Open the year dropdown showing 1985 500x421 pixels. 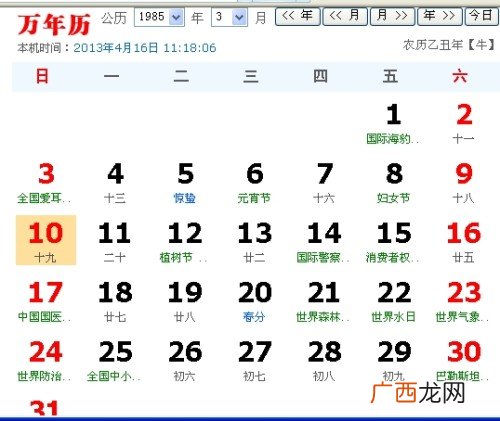[x=159, y=17]
